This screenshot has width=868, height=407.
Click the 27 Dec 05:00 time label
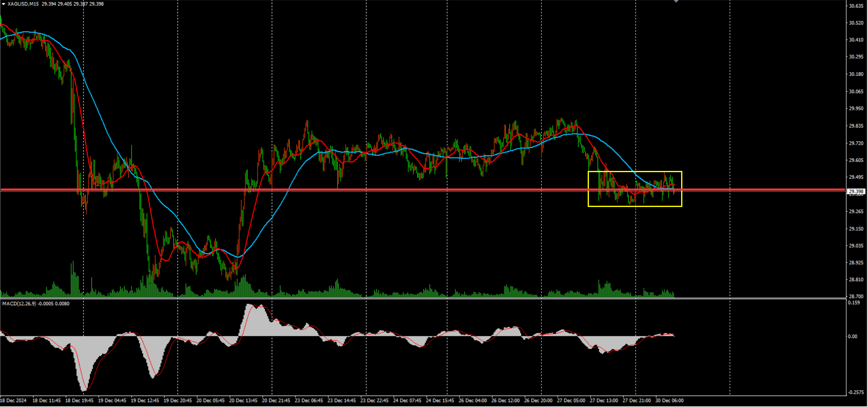571,401
